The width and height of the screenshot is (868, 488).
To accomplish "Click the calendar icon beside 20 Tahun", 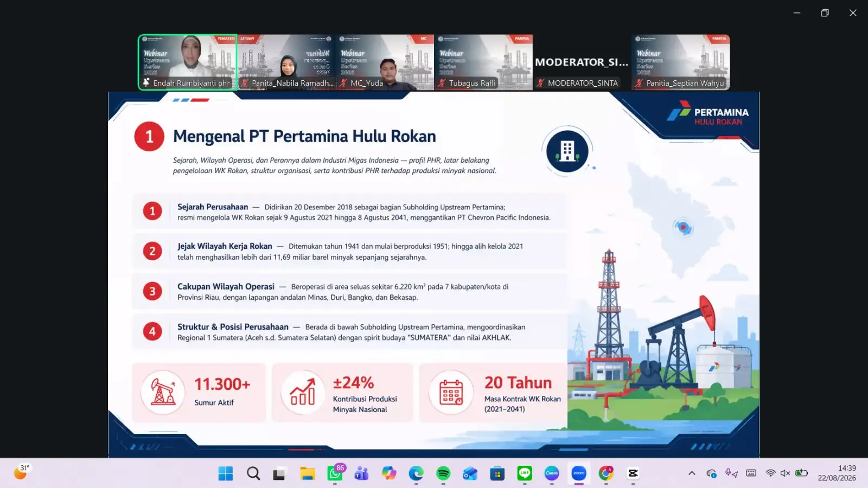I will click(x=451, y=392).
